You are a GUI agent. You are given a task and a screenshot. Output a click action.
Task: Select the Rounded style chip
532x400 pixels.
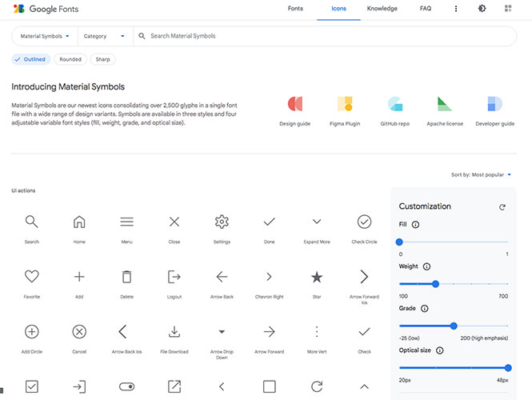click(70, 59)
